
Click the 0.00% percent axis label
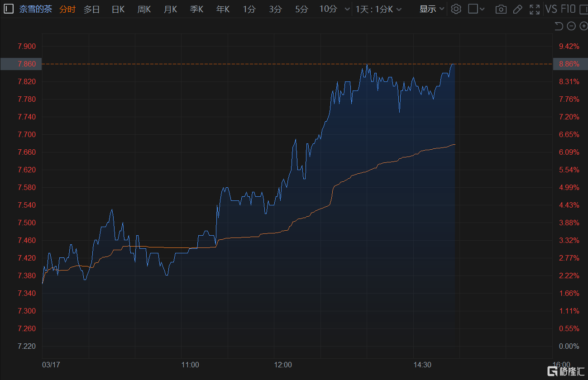[x=569, y=346]
